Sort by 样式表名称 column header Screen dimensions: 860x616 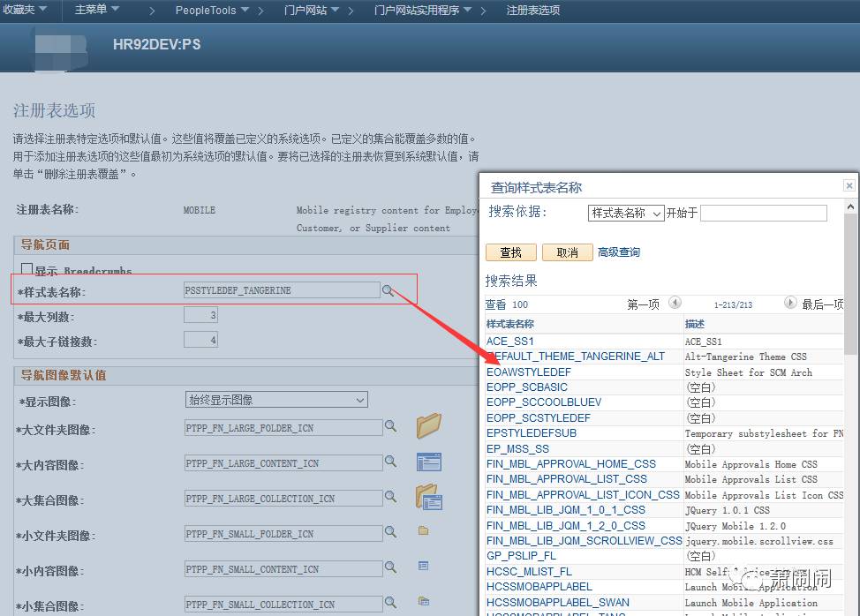(x=510, y=324)
